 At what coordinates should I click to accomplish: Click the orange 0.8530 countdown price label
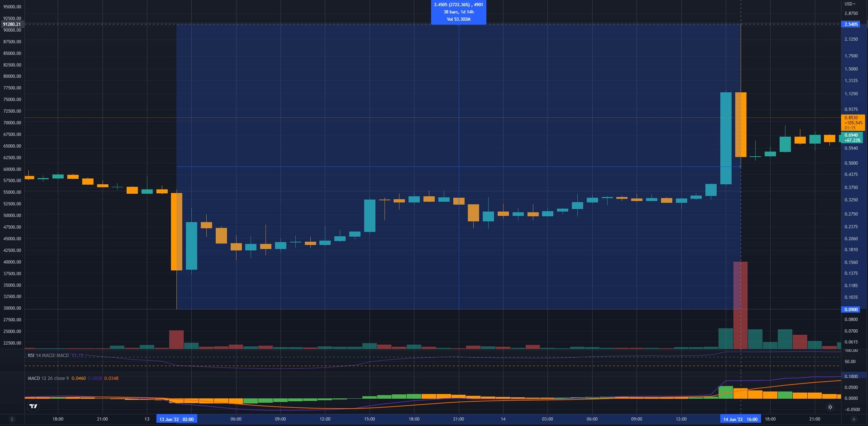(854, 122)
